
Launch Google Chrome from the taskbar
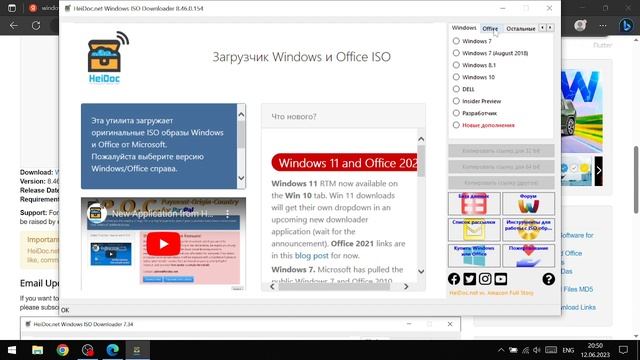click(62, 350)
